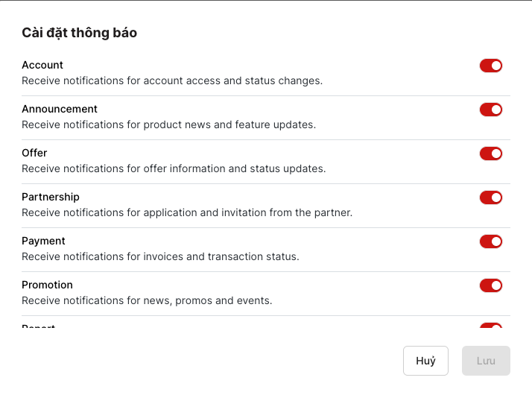Disable the Announcement notifications switch

(x=491, y=110)
